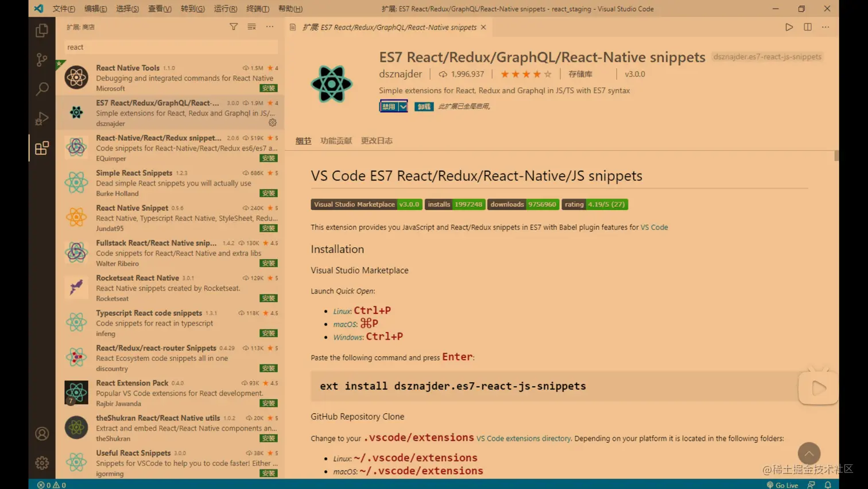Click the downloads 9756960 badge
This screenshot has height=489, width=868.
523,205
